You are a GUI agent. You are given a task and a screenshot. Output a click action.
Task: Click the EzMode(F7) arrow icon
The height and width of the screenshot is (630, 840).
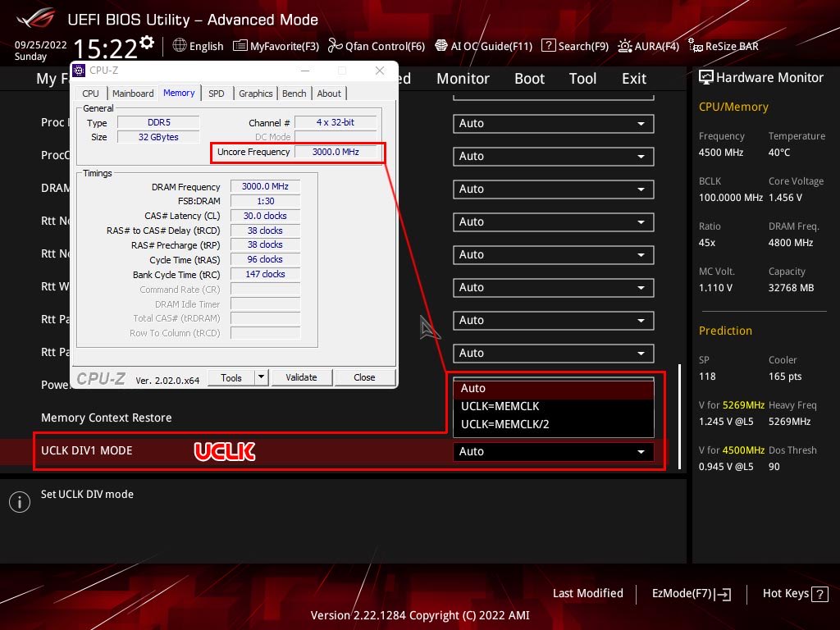tap(723, 594)
